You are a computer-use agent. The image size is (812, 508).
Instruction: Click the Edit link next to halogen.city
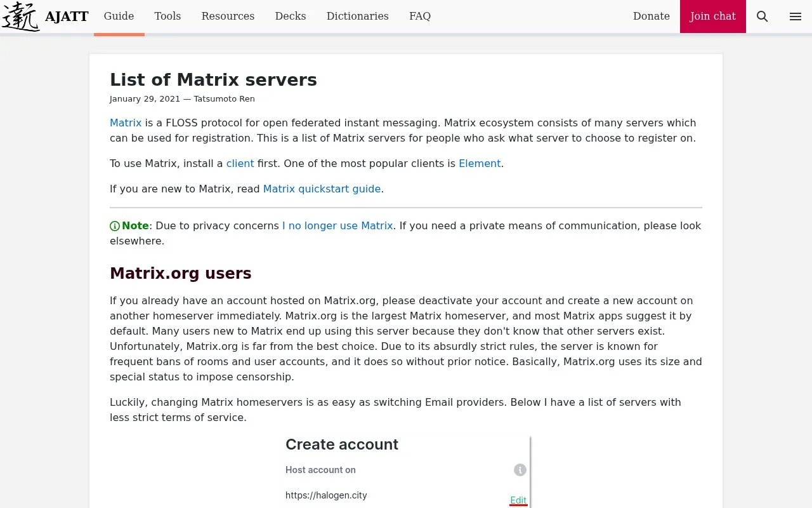pyautogui.click(x=518, y=500)
